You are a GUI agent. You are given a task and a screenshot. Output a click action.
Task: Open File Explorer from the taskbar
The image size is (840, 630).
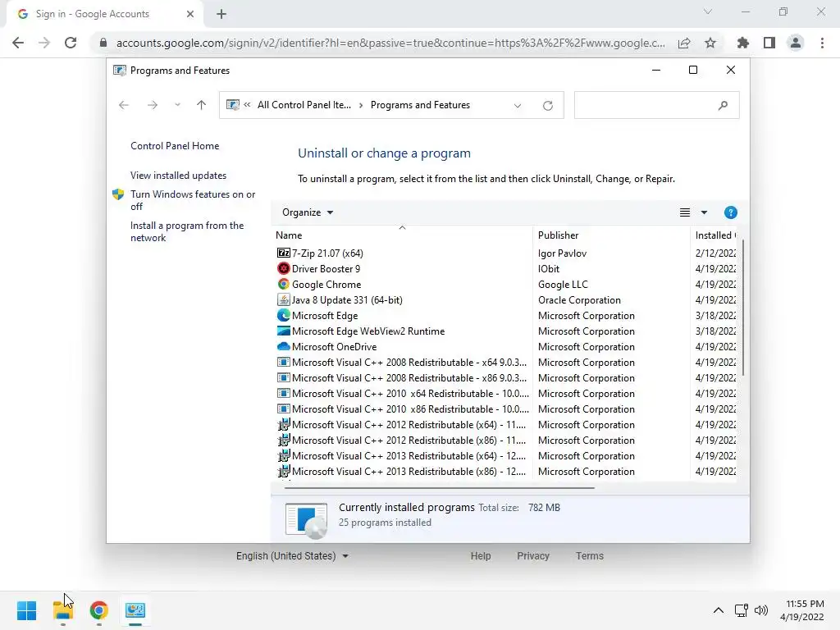62,610
